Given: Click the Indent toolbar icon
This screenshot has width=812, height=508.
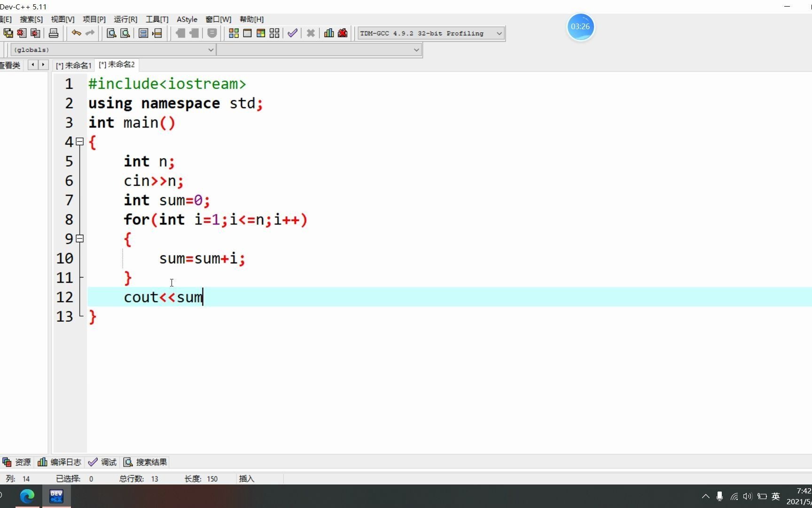Looking at the screenshot, I should (180, 33).
